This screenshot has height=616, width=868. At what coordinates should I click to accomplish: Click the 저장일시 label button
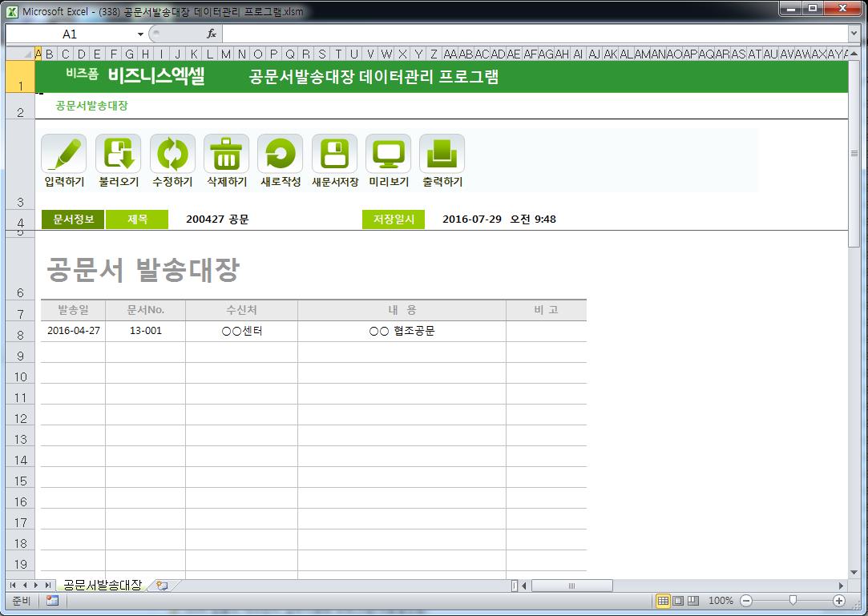(394, 219)
